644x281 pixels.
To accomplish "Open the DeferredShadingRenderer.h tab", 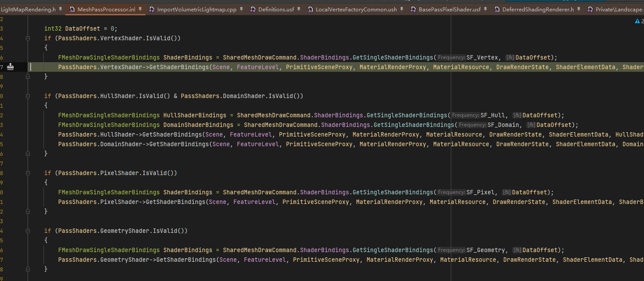I will [538, 9].
